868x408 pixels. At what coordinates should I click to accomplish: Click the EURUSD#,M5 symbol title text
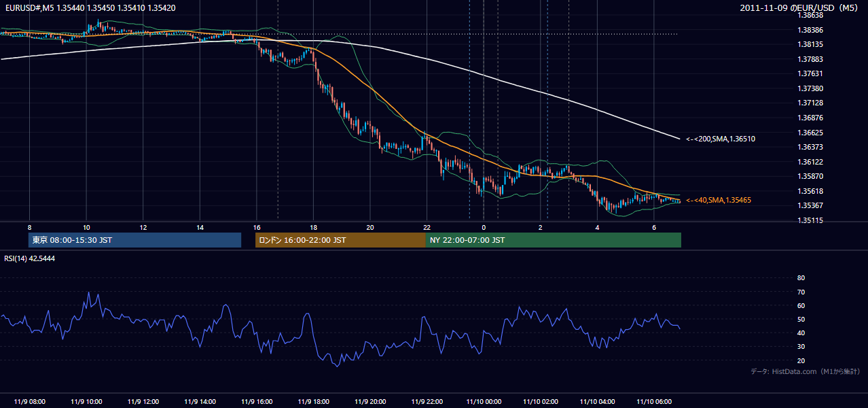tap(30, 7)
